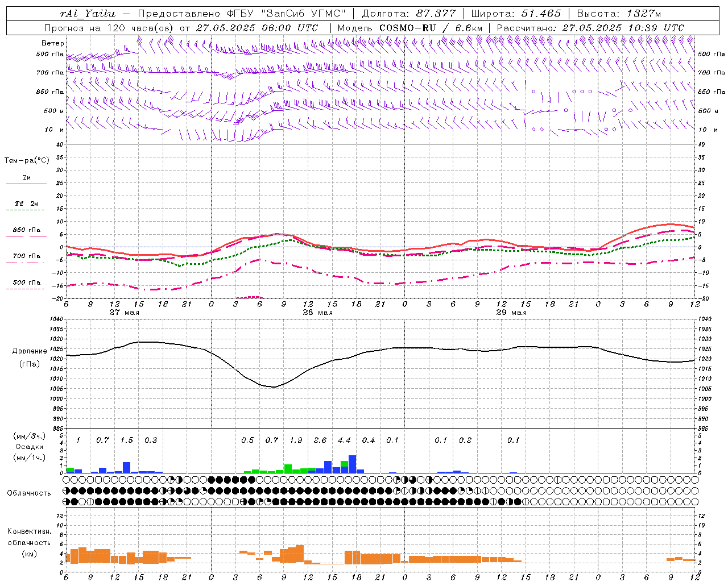Click the 2.6 precipitation total value
Image resolution: width=728 pixels, height=582 pixels.
[320, 440]
